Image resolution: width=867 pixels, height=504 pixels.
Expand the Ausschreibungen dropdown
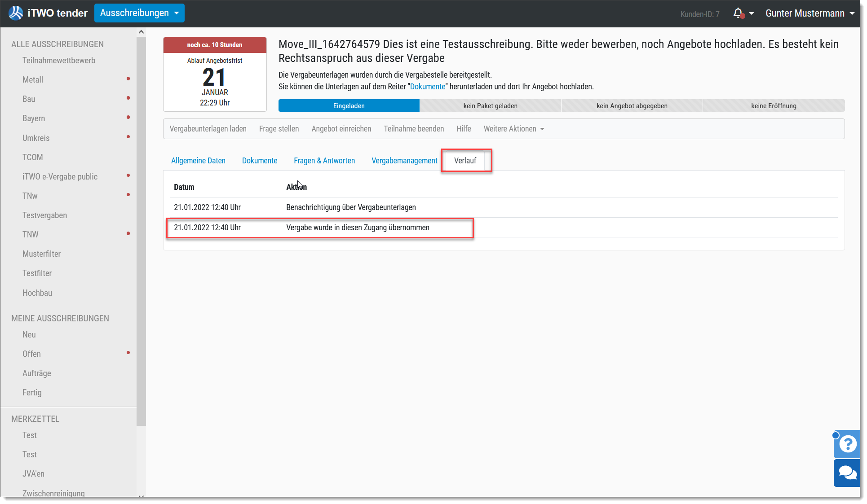[139, 13]
